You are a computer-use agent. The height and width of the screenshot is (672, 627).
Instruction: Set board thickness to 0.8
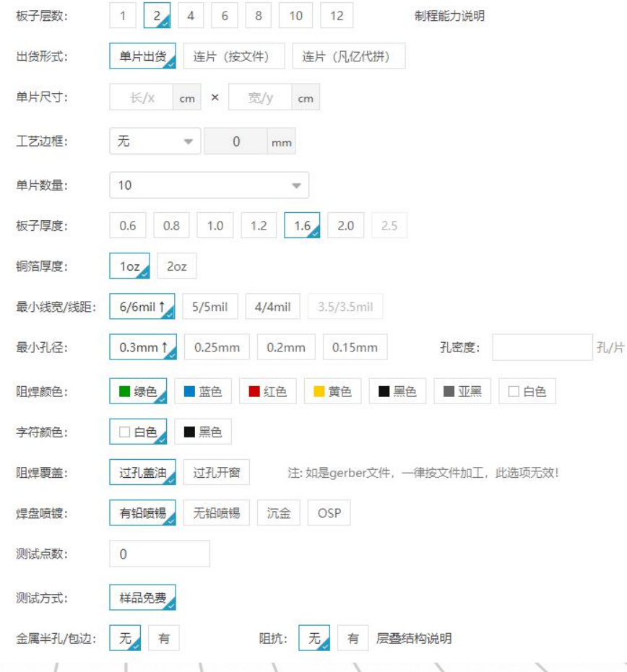pos(171,225)
